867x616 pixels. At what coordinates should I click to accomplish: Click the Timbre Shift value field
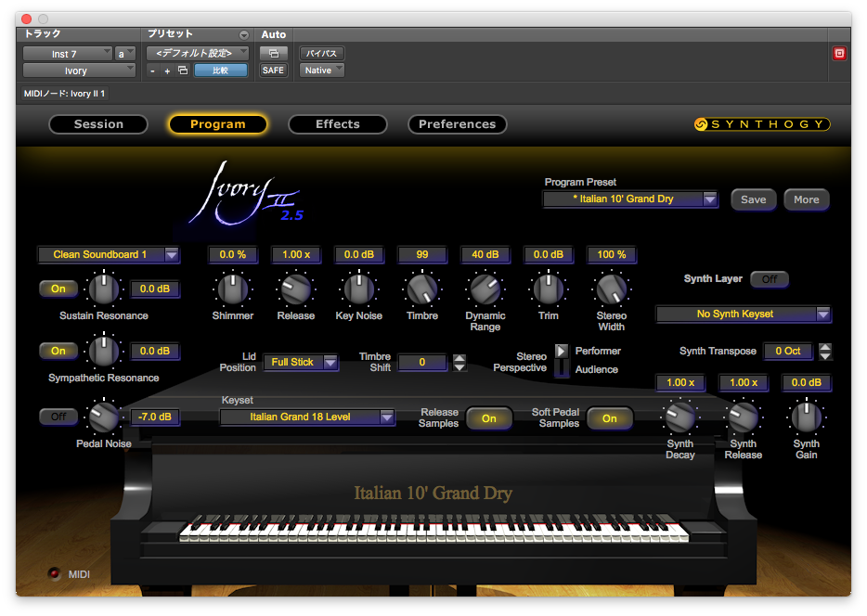point(421,362)
